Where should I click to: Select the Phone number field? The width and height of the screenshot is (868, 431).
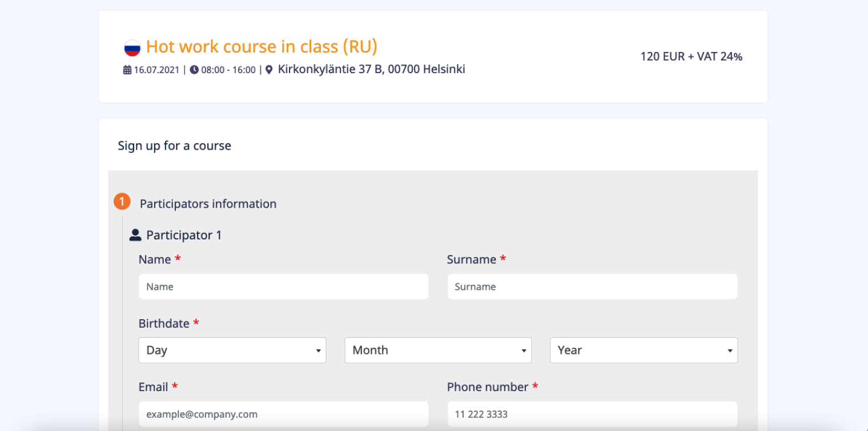point(592,414)
